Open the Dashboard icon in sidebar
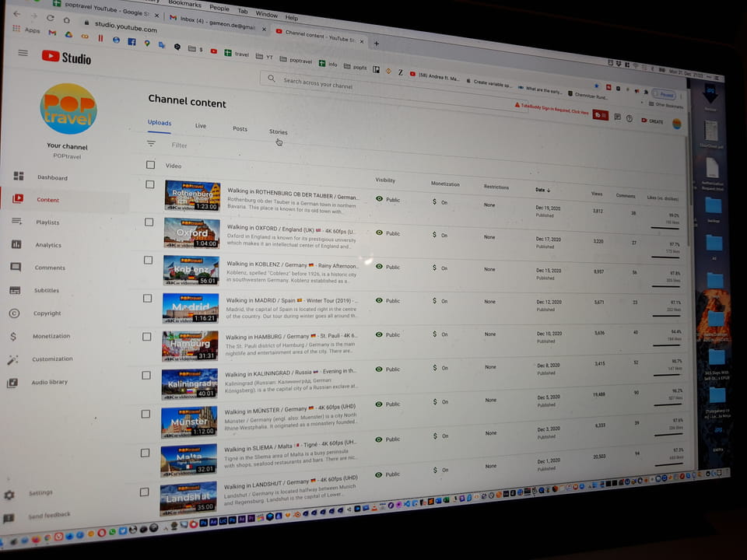This screenshot has height=560, width=747. (x=18, y=177)
